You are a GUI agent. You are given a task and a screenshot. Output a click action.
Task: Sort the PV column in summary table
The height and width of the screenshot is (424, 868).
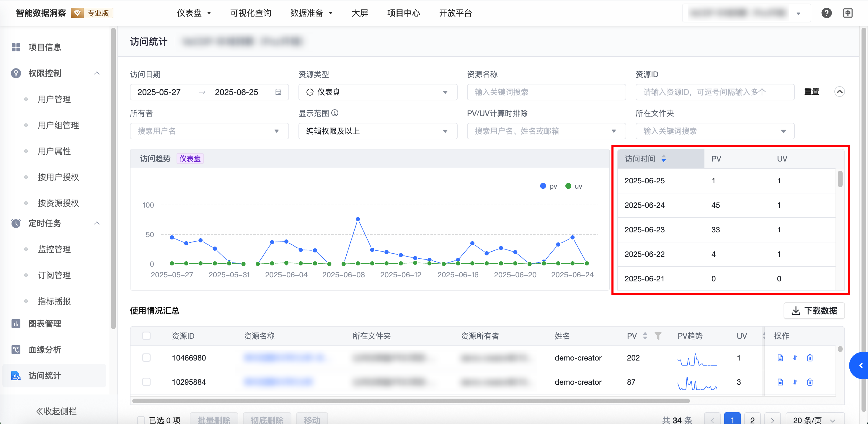pyautogui.click(x=645, y=336)
